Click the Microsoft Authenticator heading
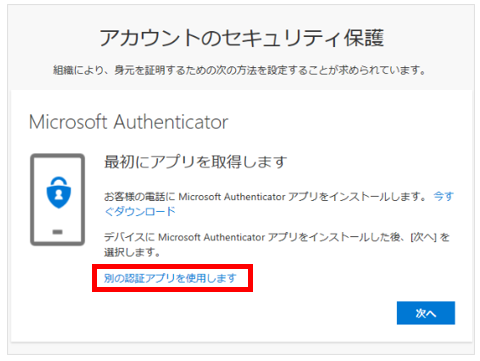The height and width of the screenshot is (361, 480). [x=128, y=122]
